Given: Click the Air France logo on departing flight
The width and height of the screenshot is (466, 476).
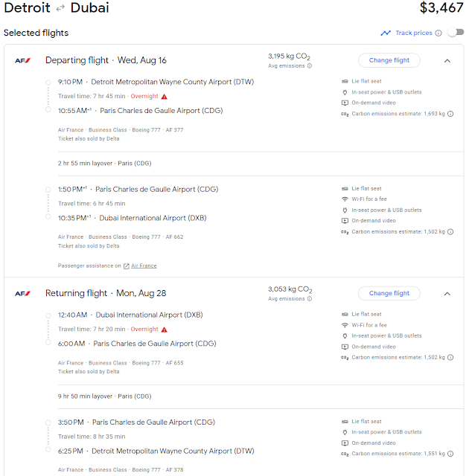Looking at the screenshot, I should coord(23,61).
